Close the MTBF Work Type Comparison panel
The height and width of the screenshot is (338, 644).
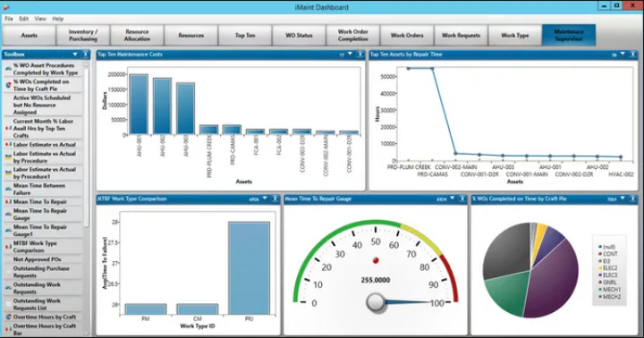tap(275, 199)
